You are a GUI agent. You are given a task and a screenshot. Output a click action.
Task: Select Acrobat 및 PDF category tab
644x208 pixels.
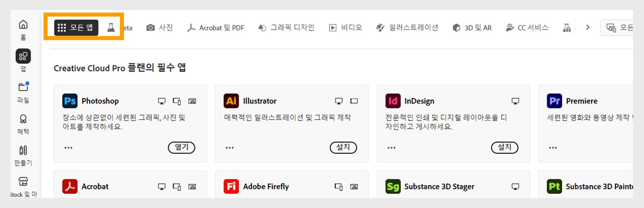(216, 28)
